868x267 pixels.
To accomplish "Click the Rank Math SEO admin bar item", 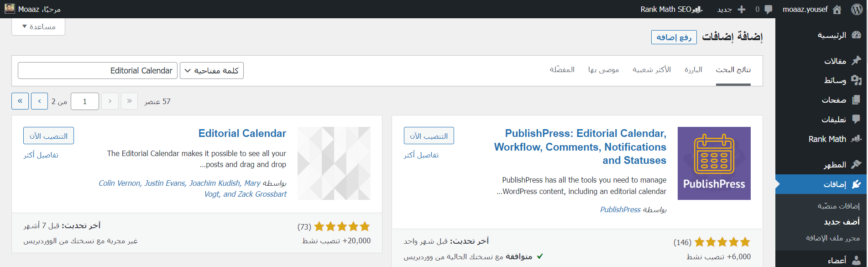I will coord(671,9).
